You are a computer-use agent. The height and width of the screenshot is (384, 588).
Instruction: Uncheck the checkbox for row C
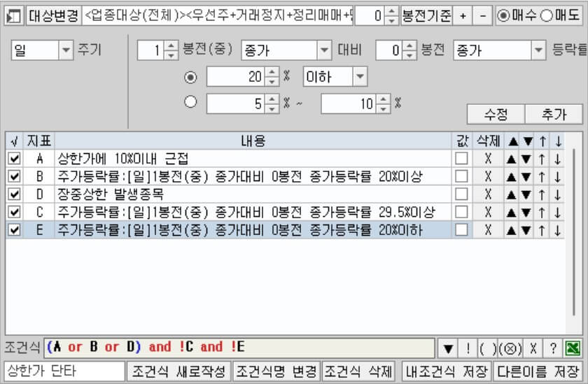pos(14,212)
